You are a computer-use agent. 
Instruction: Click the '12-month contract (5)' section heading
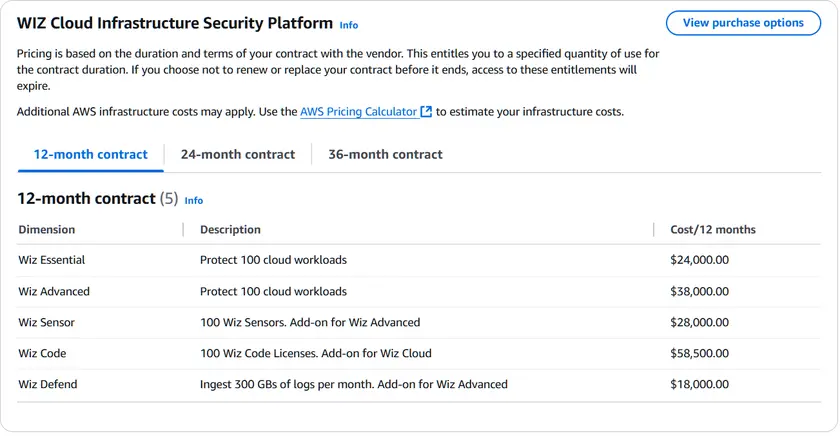point(98,199)
